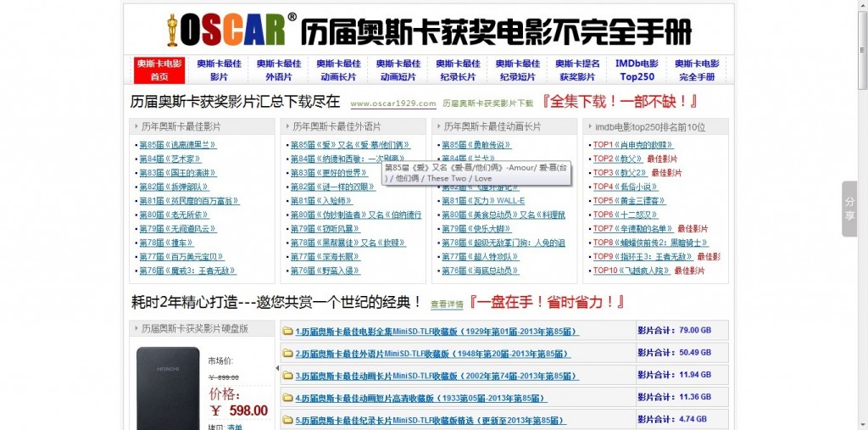
Task: Click the arrow icon before 历年奥斯卡最佳影片 header
Action: 136,127
